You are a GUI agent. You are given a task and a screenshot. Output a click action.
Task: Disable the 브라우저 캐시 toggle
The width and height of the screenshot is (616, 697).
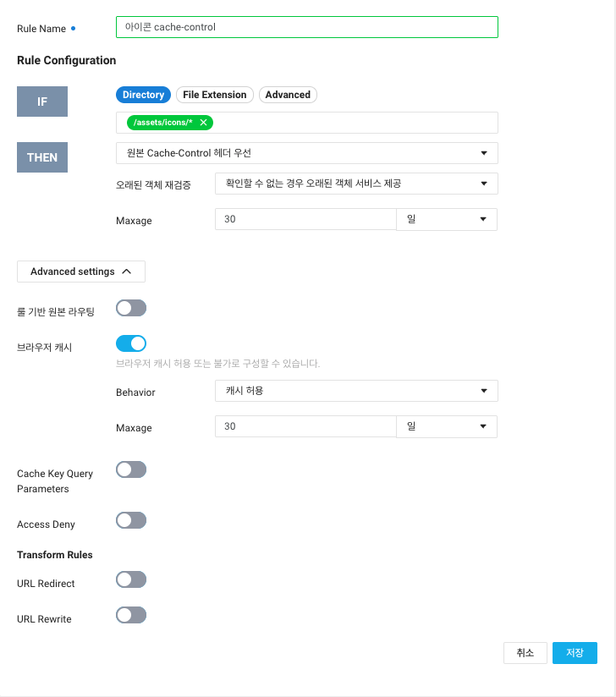130,343
